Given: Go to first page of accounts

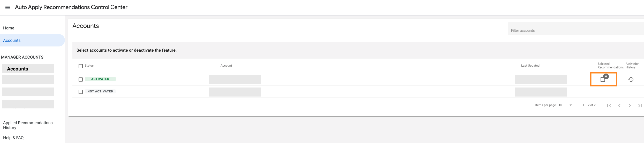Looking at the screenshot, I should click(x=609, y=105).
